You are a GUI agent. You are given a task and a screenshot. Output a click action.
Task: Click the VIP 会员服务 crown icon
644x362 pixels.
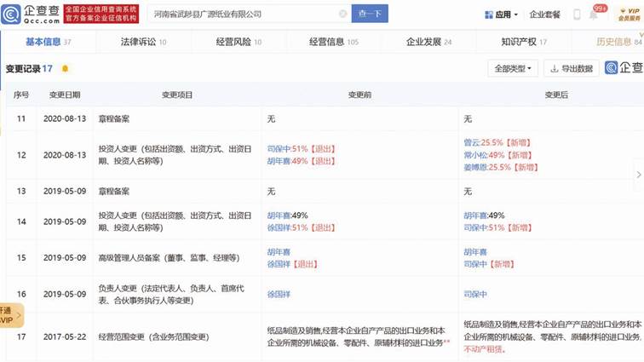[627, 14]
